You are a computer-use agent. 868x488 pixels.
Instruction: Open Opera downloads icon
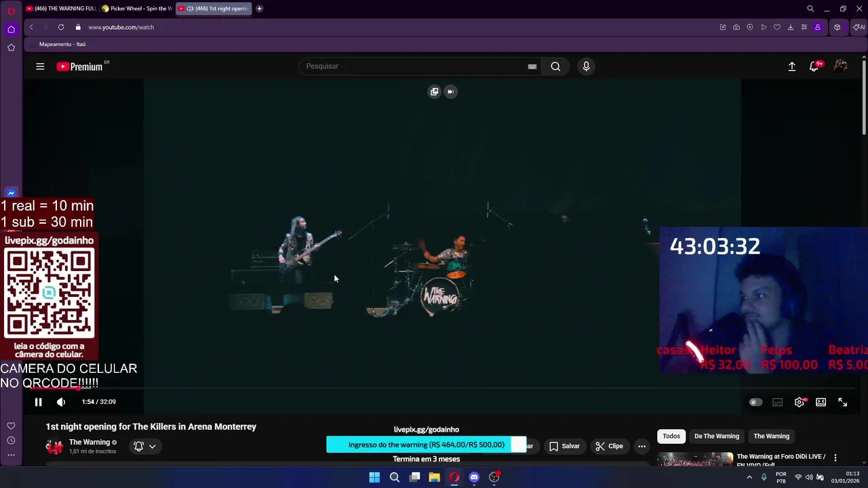coord(791,27)
